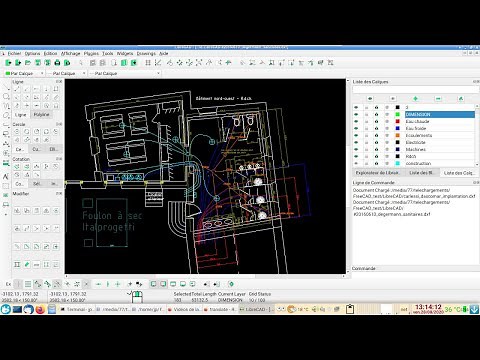Open the Drawings menu
The height and width of the screenshot is (360, 480).
click(146, 53)
